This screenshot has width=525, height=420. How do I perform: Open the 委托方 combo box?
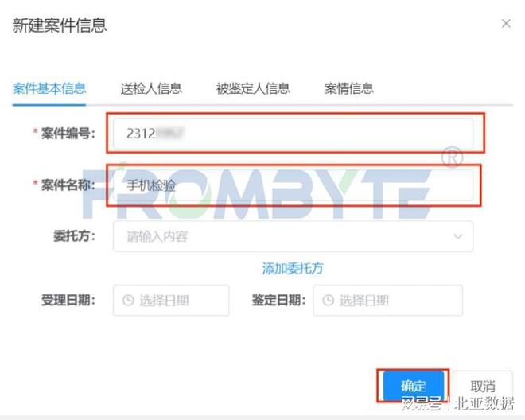(293, 236)
